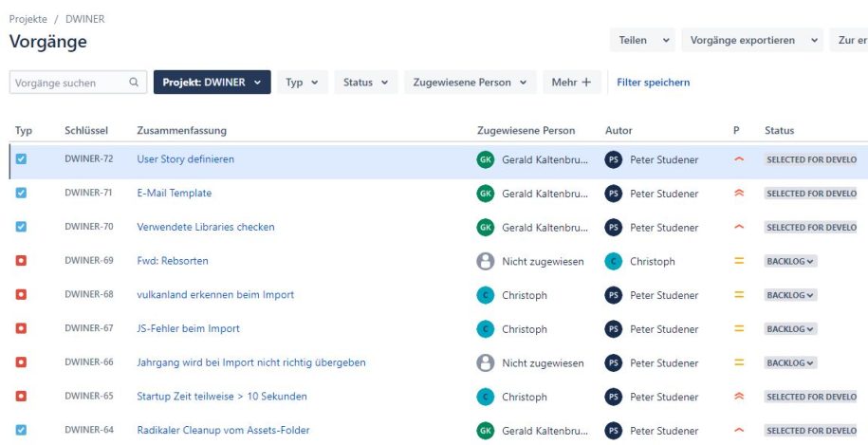The width and height of the screenshot is (868, 445).
Task: Expand the Status filter dropdown
Action: point(365,82)
